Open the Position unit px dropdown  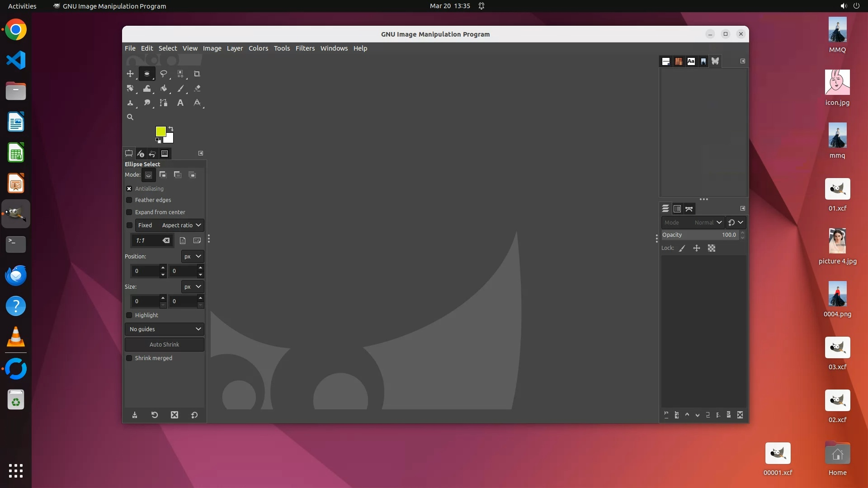[192, 257]
